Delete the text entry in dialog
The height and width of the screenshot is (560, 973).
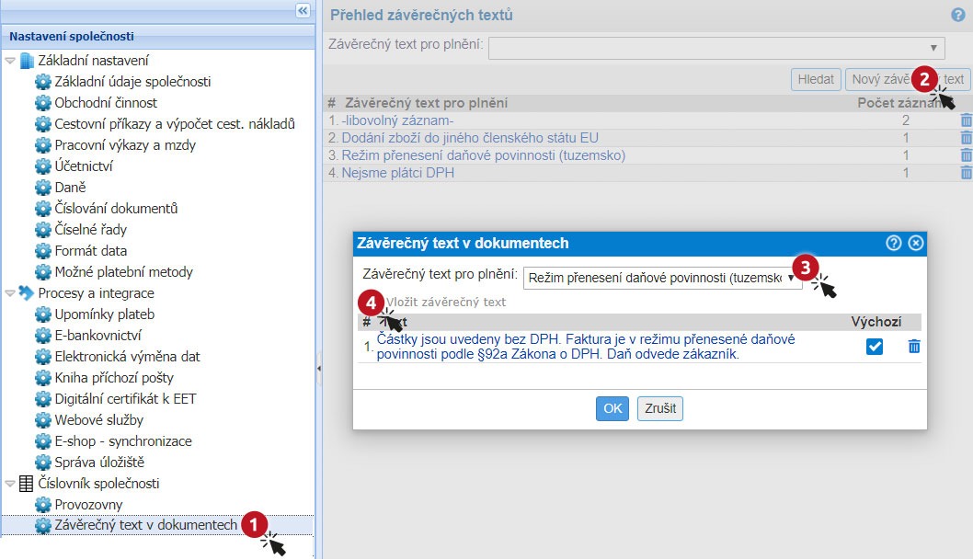click(914, 347)
